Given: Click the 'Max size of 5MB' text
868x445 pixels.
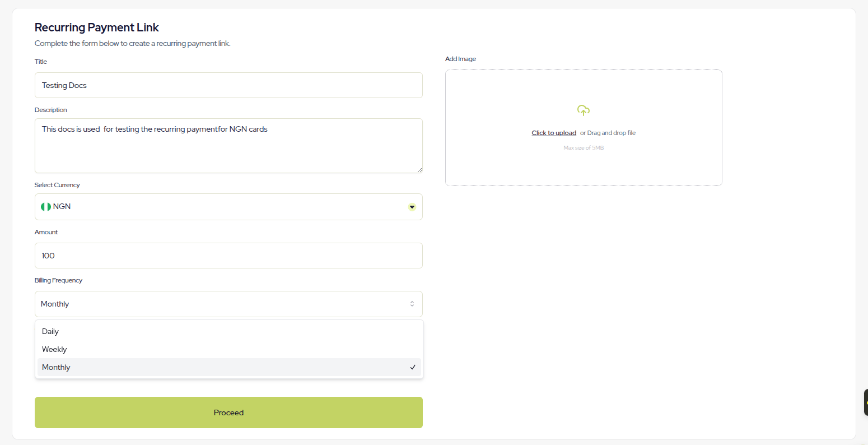Looking at the screenshot, I should (x=584, y=148).
